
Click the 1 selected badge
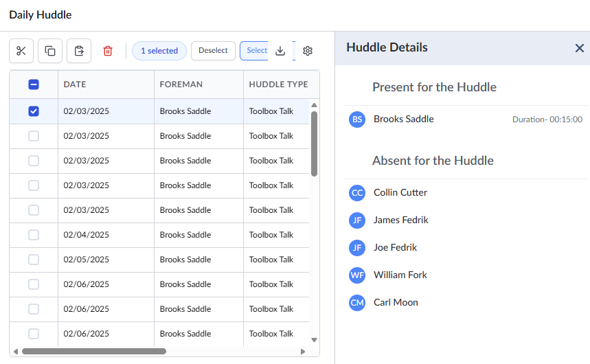point(159,51)
